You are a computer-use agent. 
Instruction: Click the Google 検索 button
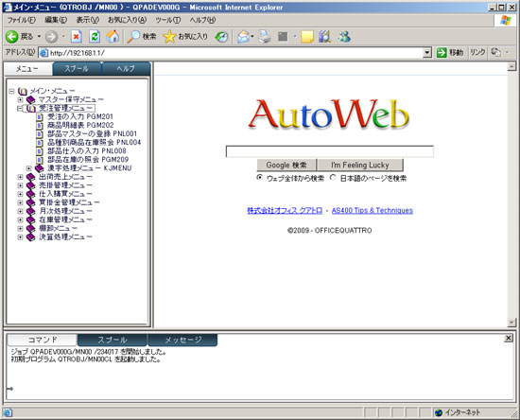[x=286, y=165]
